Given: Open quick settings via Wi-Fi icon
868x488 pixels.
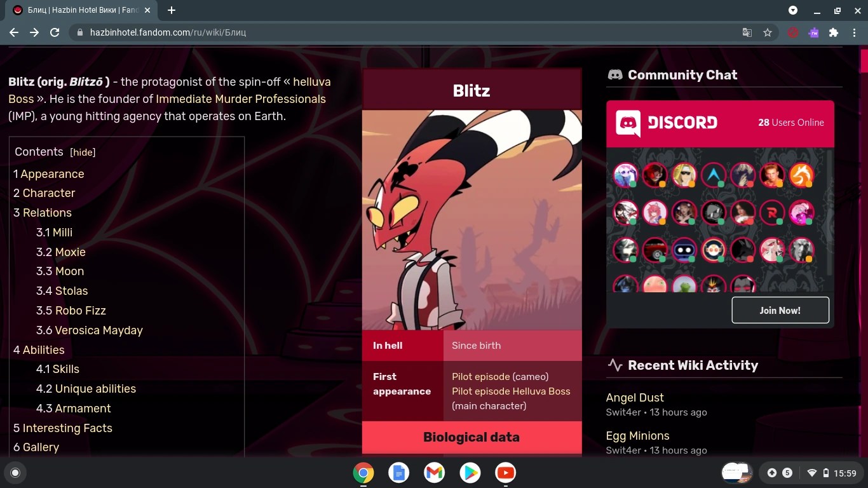Looking at the screenshot, I should (811, 473).
